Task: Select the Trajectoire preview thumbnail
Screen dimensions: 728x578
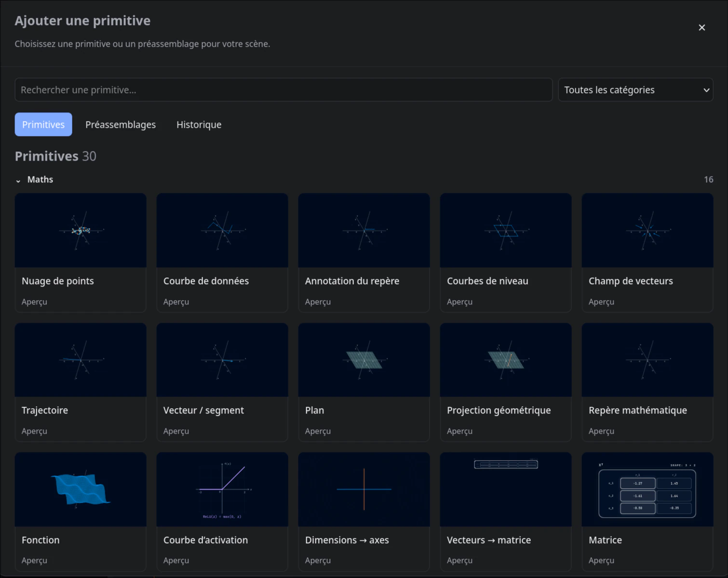Action: point(81,360)
